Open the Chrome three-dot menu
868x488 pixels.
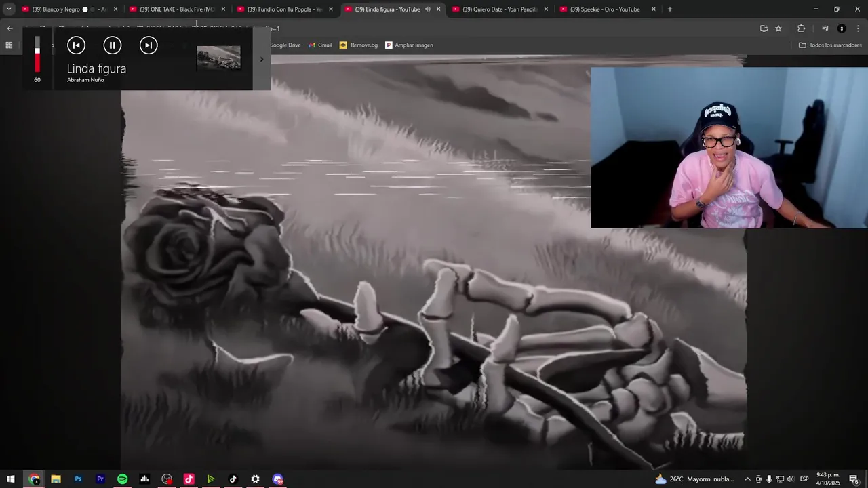[858, 28]
